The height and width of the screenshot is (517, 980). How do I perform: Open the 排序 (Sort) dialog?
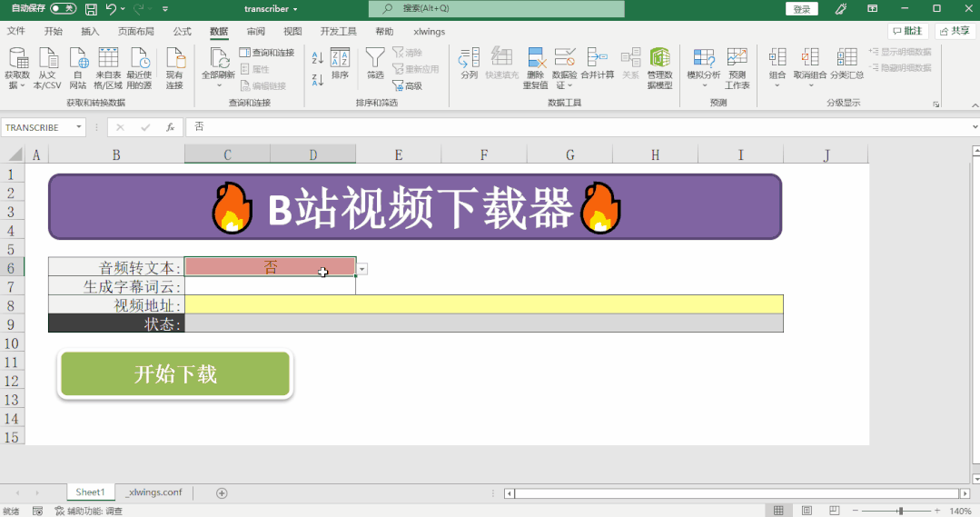340,63
